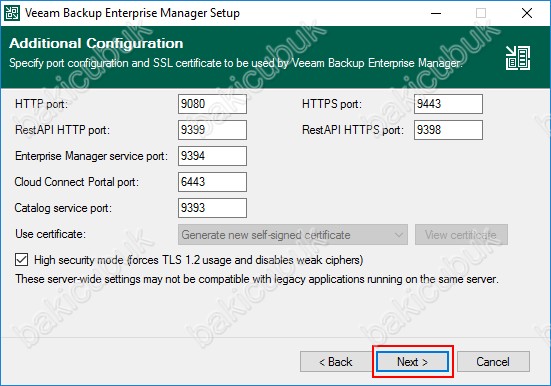Uncheck the High security mode checkbox

pos(21,260)
